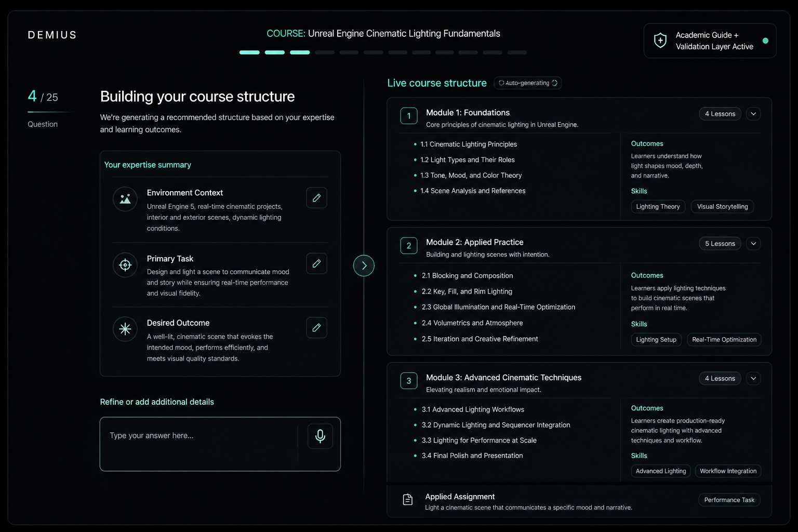Click the Module 2 number badge

(409, 246)
